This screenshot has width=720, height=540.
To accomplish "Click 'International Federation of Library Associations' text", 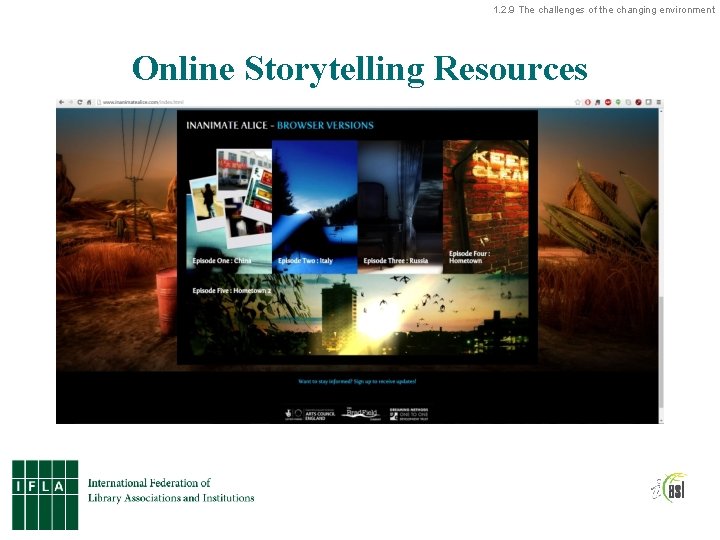I will coord(171,490).
